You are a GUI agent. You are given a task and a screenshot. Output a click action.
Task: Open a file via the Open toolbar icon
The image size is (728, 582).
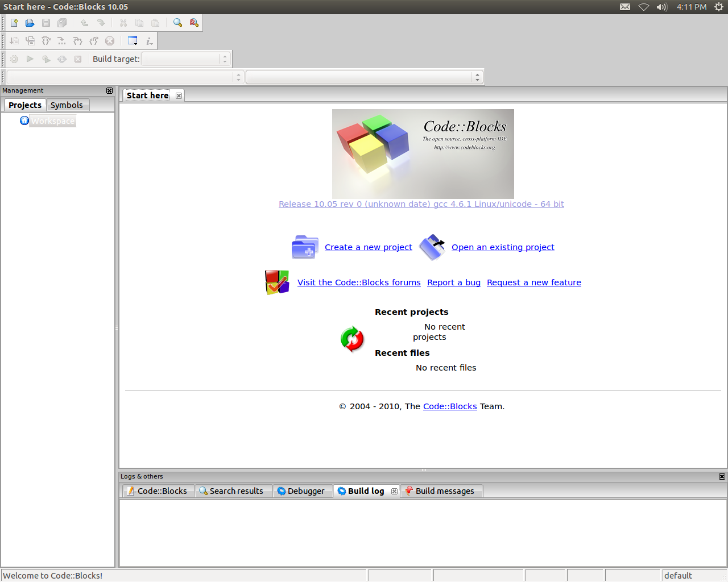pyautogui.click(x=30, y=23)
